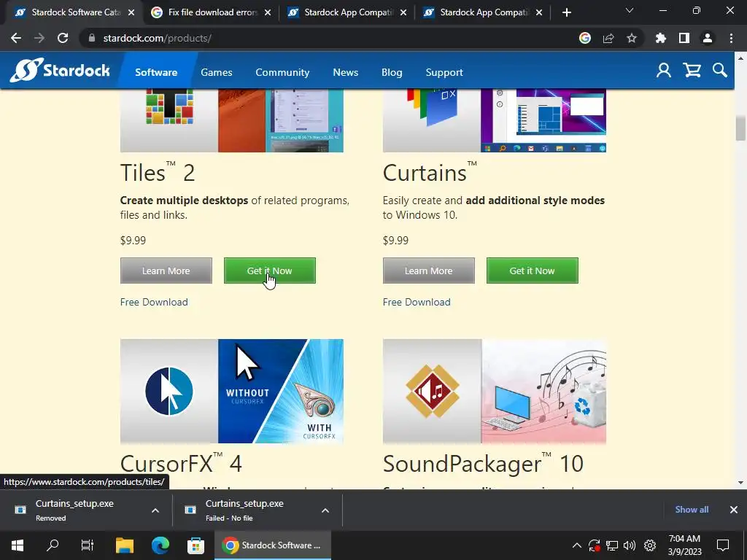
Task: Expand options for failed Curtains_setup.exe download
Action: point(325,510)
